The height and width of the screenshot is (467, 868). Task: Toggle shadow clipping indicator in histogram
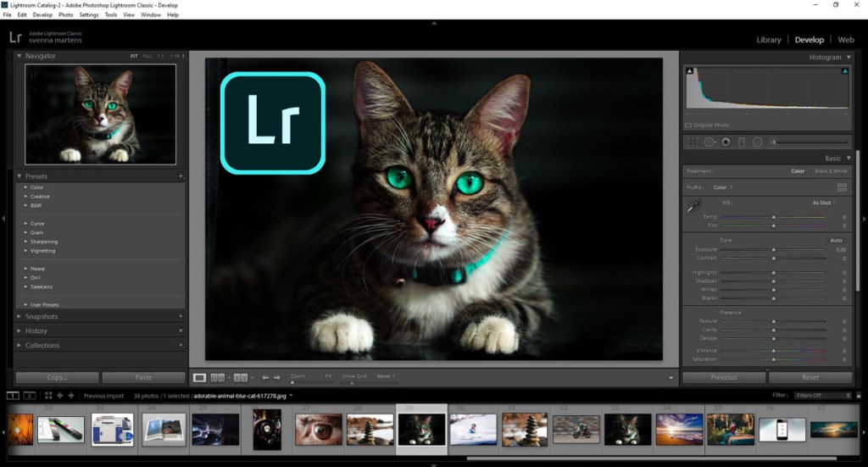click(x=690, y=72)
